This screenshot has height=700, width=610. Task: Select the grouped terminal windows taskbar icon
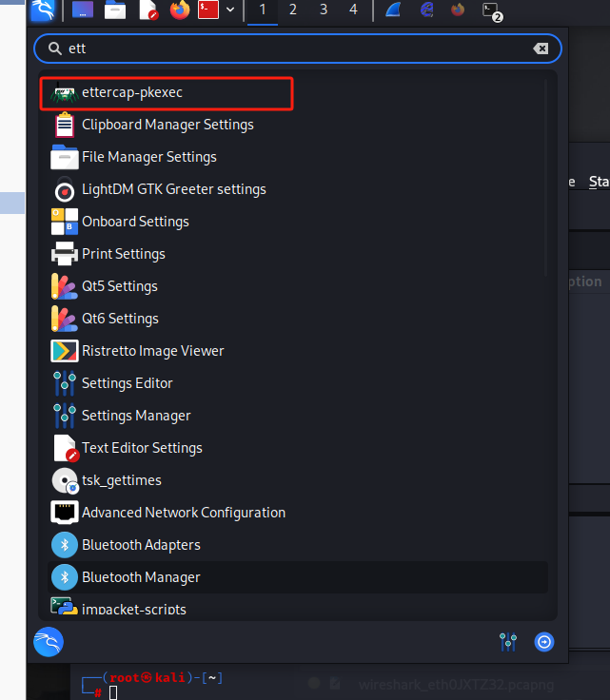(x=492, y=11)
